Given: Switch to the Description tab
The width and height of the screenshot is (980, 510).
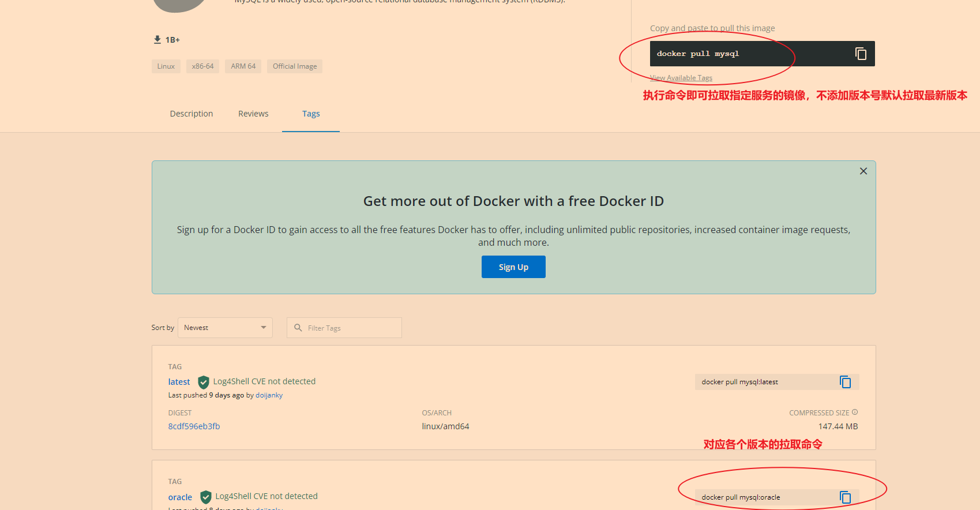Looking at the screenshot, I should click(192, 114).
